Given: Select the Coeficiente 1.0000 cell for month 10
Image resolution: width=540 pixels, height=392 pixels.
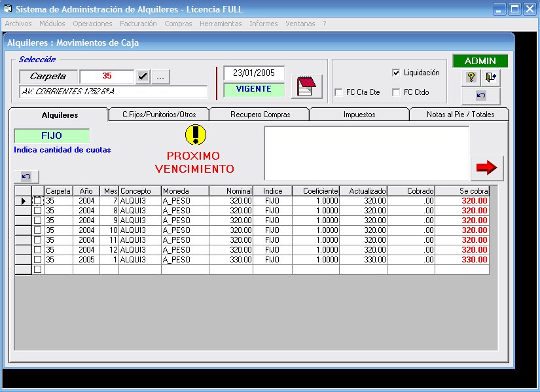Looking at the screenshot, I should (315, 230).
